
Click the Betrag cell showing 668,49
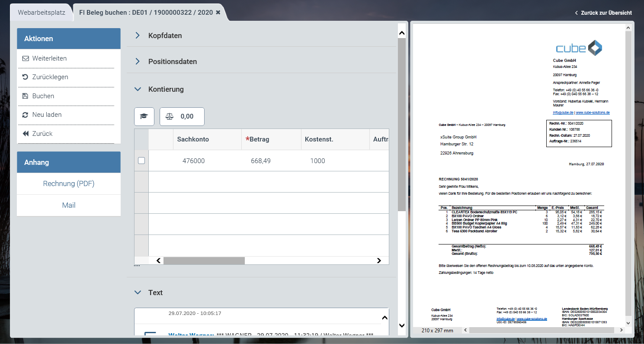tap(260, 161)
